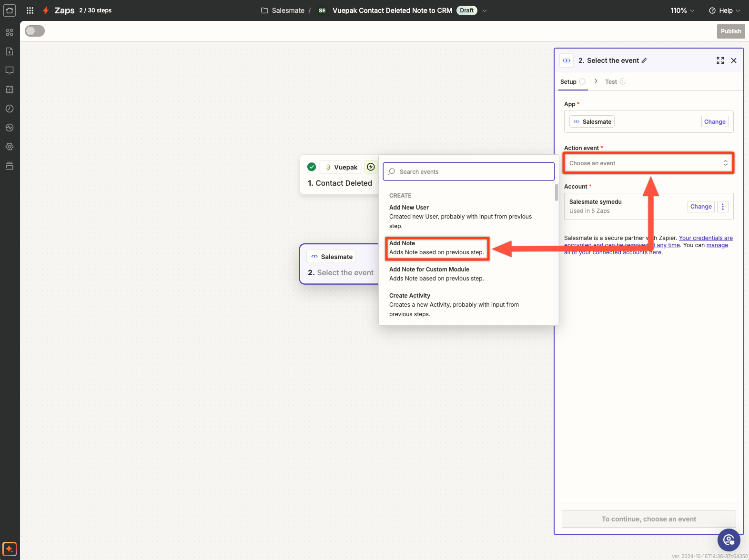The width and height of the screenshot is (749, 560).
Task: Open the chat support bubble icon
Action: pyautogui.click(x=729, y=540)
